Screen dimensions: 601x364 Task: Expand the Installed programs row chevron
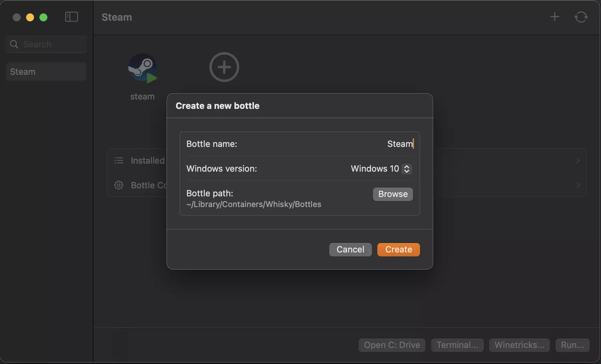tap(578, 160)
